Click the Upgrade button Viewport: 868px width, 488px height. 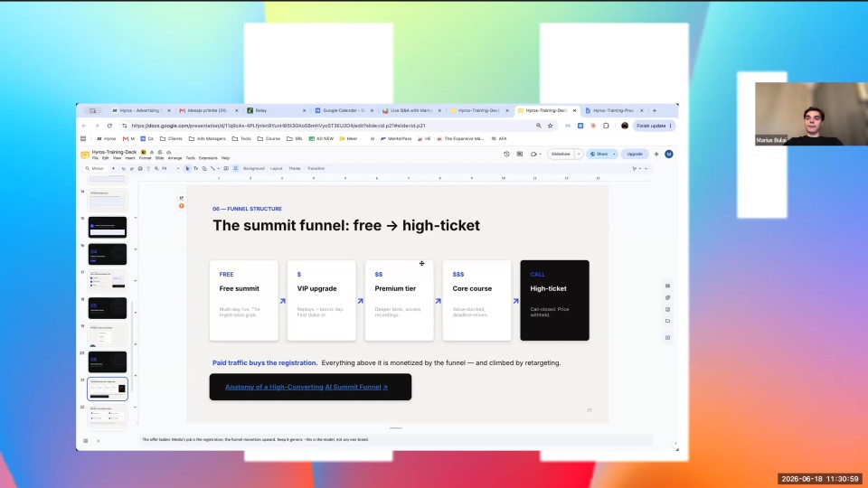(635, 155)
